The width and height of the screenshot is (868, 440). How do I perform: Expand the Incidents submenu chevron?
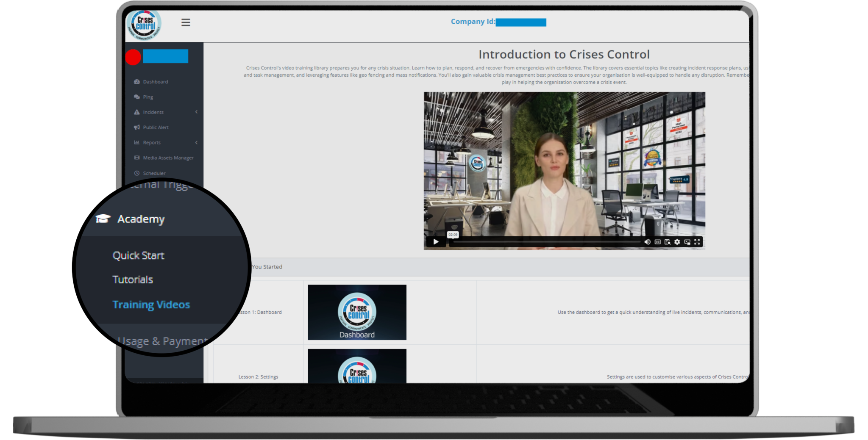(x=196, y=112)
